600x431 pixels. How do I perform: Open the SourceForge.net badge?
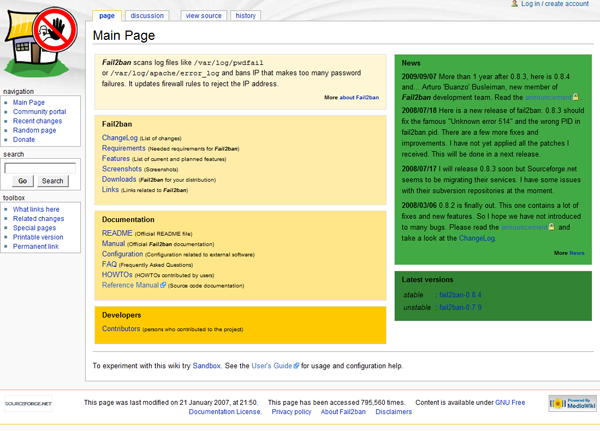[28, 403]
